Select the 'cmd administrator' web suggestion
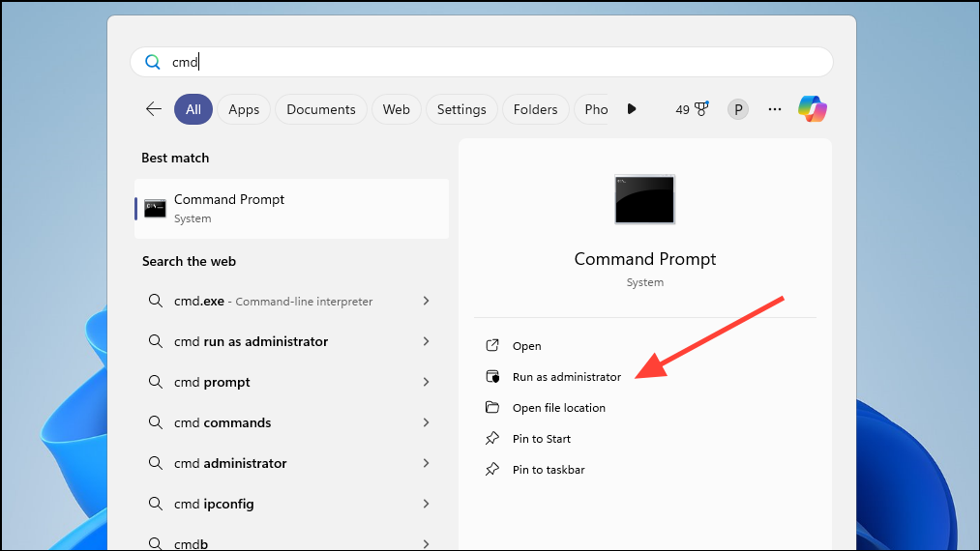 point(290,463)
